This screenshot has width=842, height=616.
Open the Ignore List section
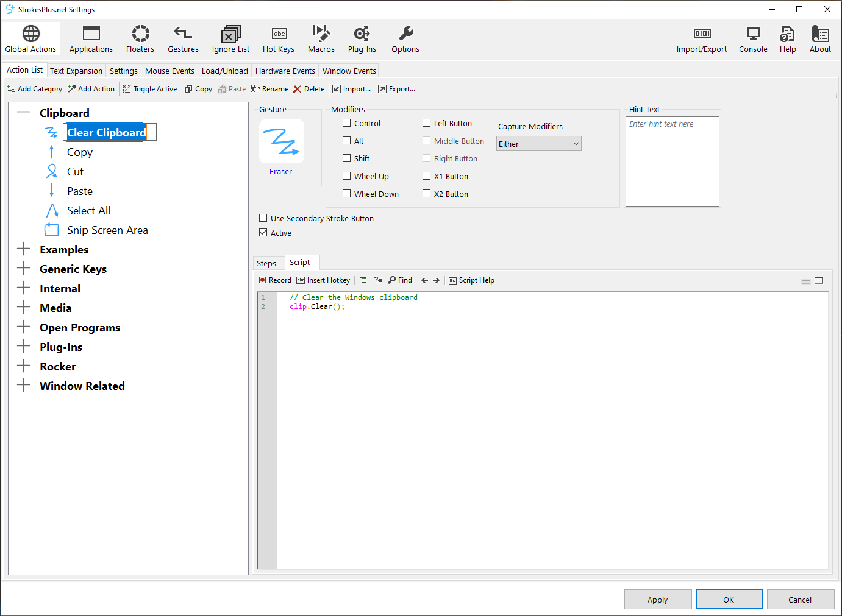[x=230, y=39]
